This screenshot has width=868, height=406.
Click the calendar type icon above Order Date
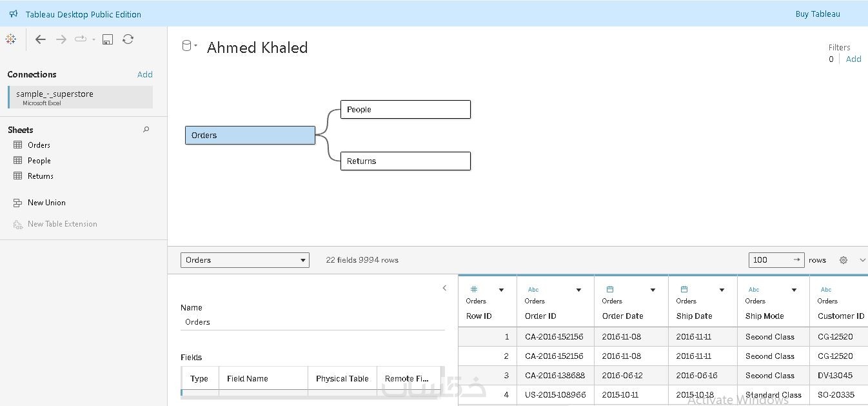[x=610, y=289]
